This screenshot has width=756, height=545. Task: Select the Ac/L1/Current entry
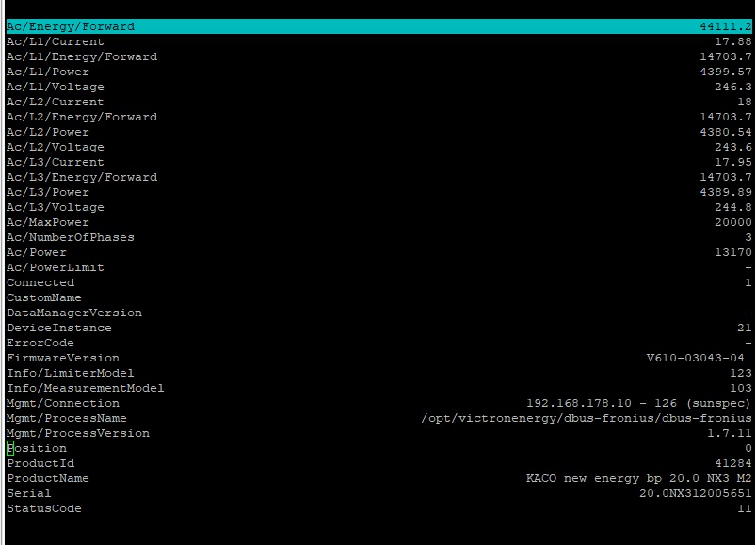(x=378, y=41)
